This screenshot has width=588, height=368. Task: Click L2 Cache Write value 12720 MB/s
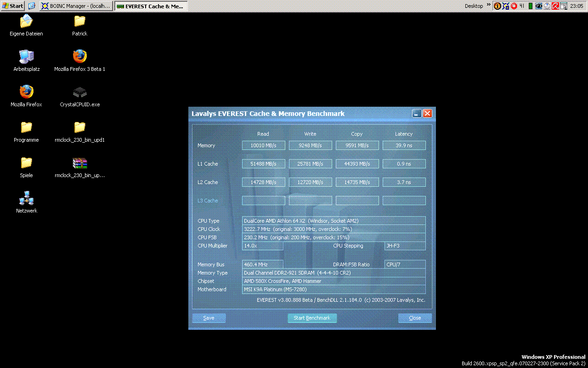click(x=310, y=182)
